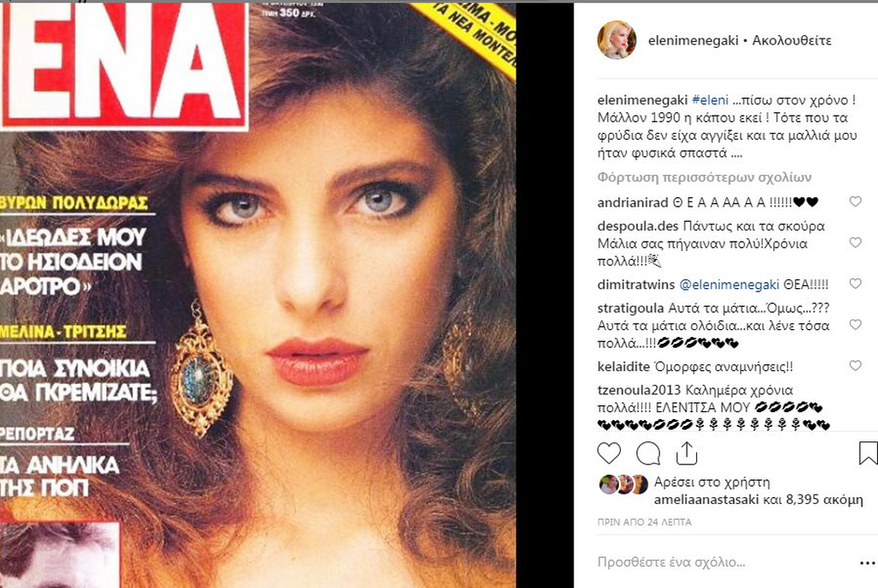Open the comment bubble icon
Screen dimensions: 878x588
[x=648, y=453]
